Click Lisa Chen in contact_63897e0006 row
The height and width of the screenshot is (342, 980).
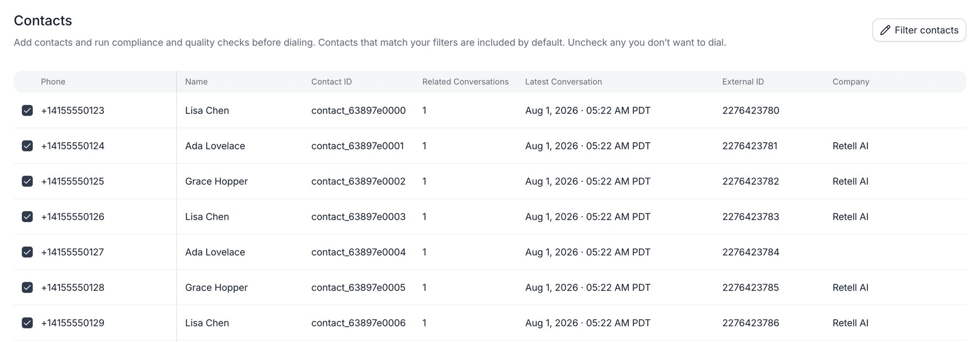pyautogui.click(x=207, y=323)
